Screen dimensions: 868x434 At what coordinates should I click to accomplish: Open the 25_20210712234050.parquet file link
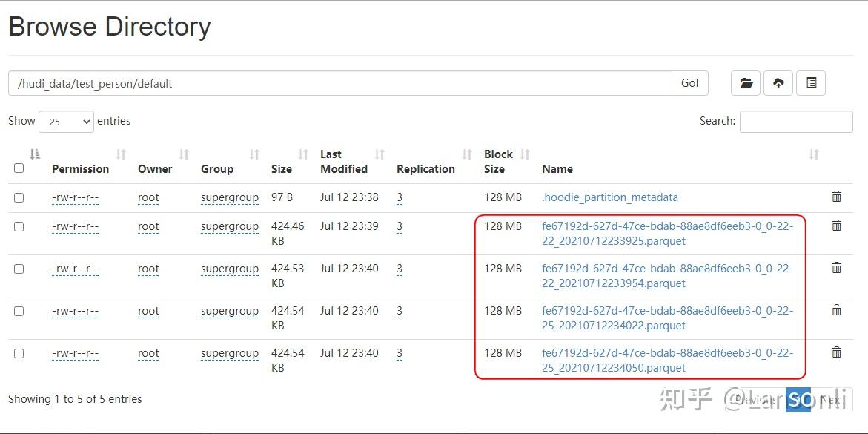[x=667, y=361]
